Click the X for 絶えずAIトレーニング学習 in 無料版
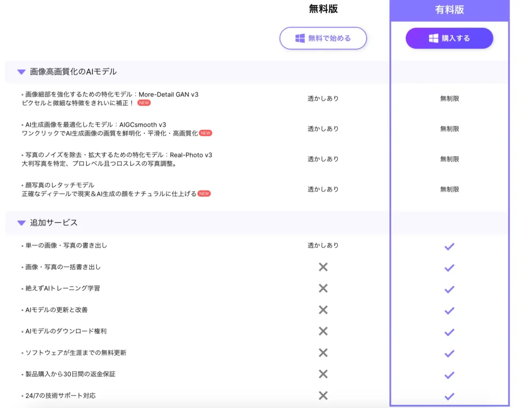Viewport: 532px width, 408px height. click(x=323, y=289)
